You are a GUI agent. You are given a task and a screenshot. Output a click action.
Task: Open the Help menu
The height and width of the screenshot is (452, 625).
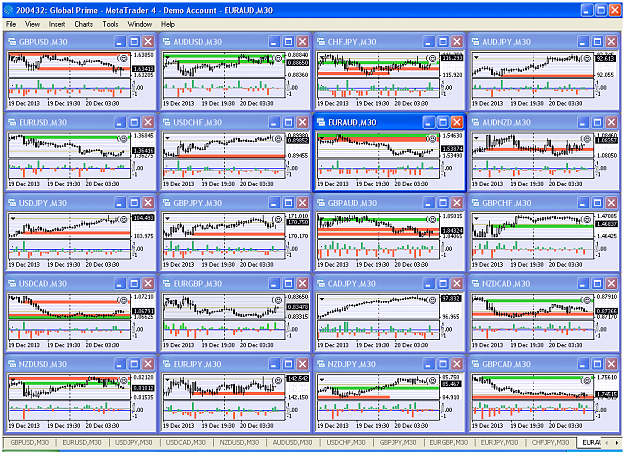click(x=168, y=24)
